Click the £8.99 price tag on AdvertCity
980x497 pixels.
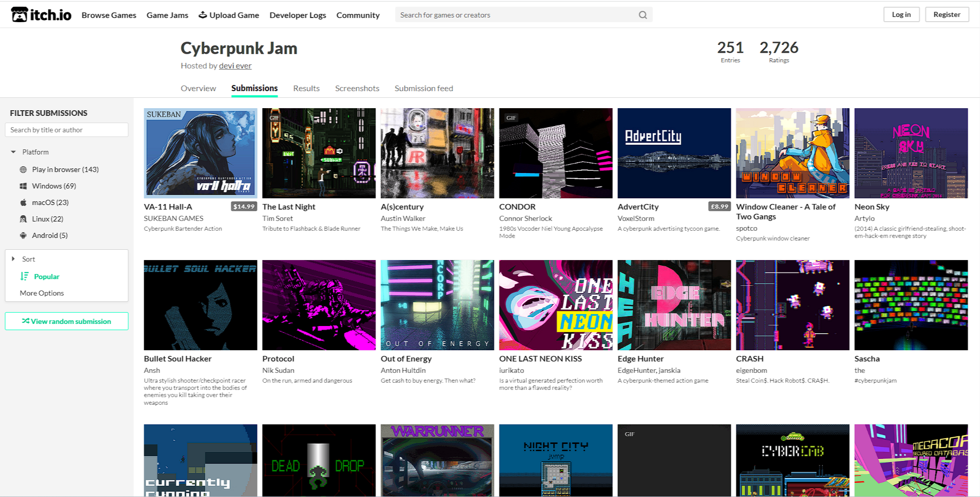click(x=719, y=207)
